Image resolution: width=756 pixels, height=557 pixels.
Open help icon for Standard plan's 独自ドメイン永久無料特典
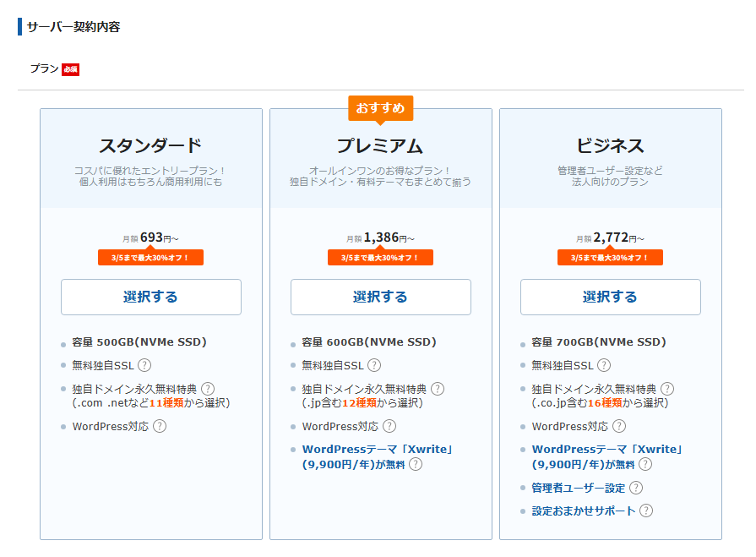point(208,389)
